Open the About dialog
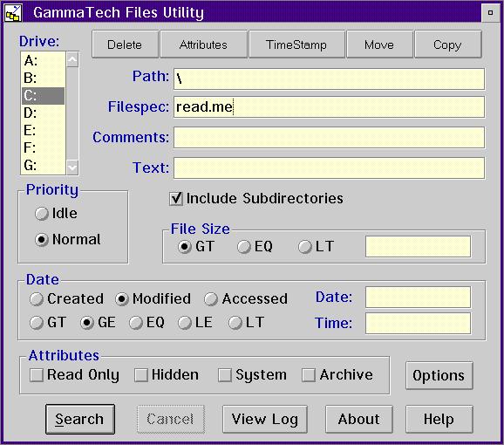The height and width of the screenshot is (445, 504). 359,420
